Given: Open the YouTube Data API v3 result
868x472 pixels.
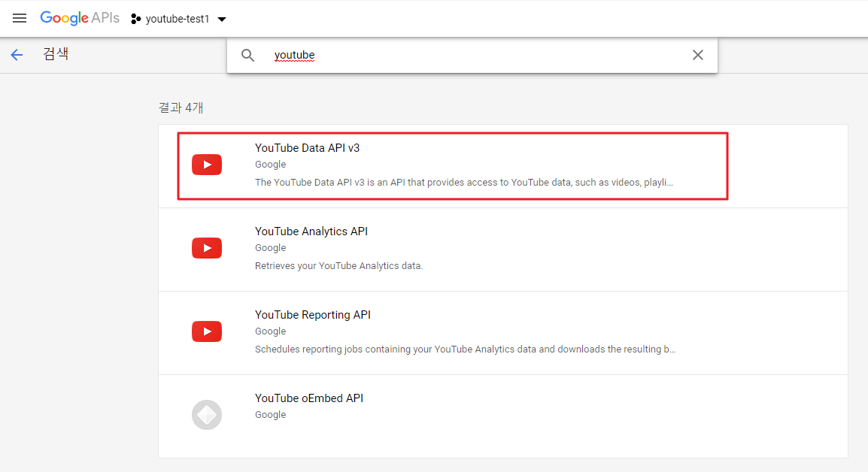Looking at the screenshot, I should coord(502,166).
